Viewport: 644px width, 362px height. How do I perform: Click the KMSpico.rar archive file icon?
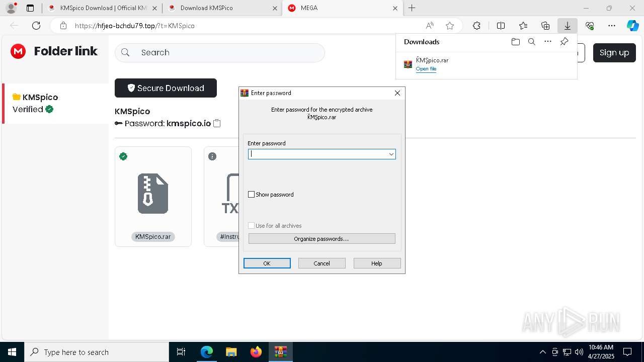(x=153, y=194)
